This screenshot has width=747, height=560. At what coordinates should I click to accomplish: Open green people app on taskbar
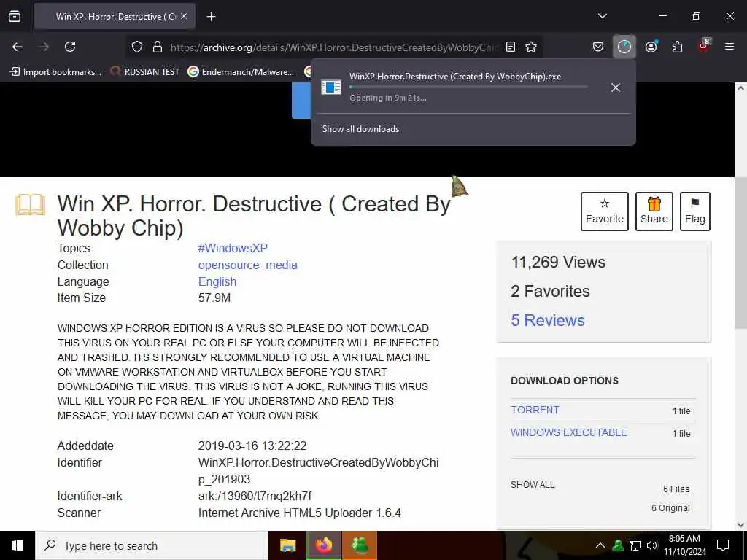click(x=360, y=545)
